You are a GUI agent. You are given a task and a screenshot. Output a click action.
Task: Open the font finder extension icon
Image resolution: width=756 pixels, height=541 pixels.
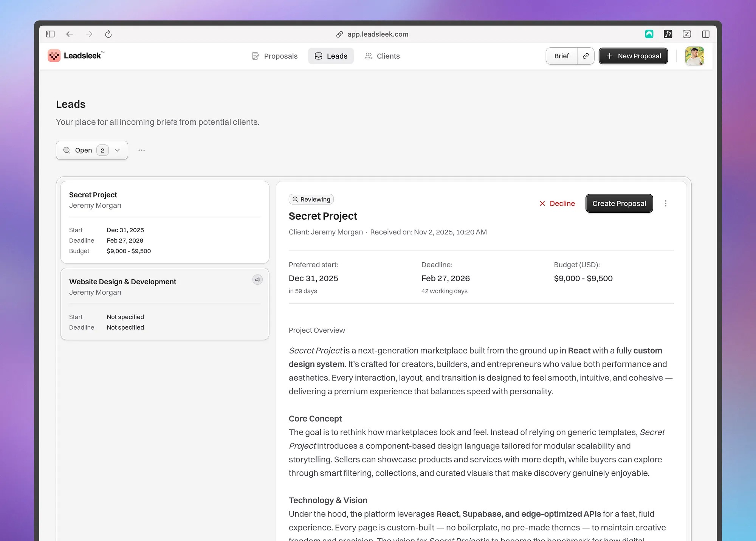click(x=668, y=34)
